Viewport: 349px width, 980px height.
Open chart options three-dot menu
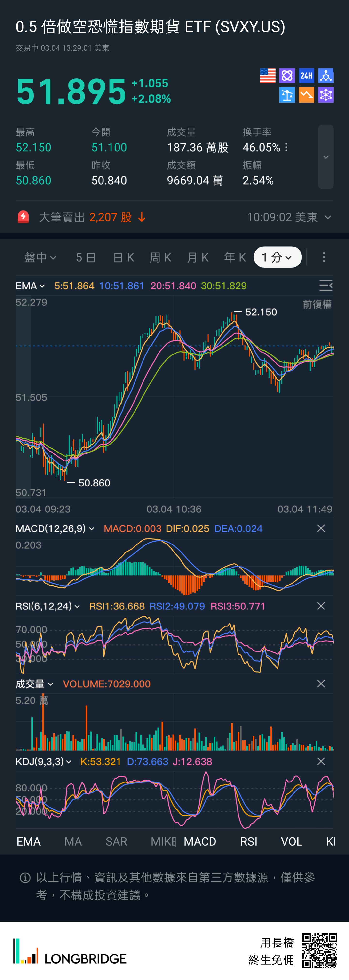[324, 257]
